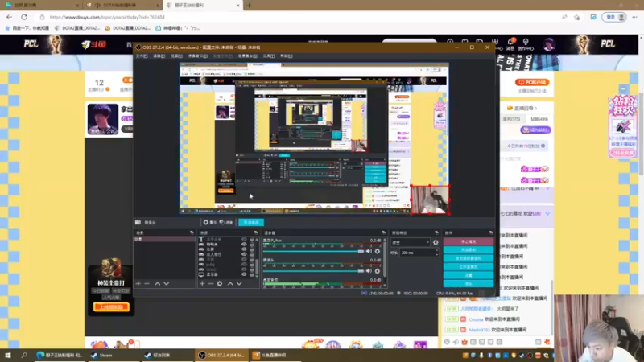Open Steam from the taskbar
The width and height of the screenshot is (644, 362).
(x=102, y=355)
